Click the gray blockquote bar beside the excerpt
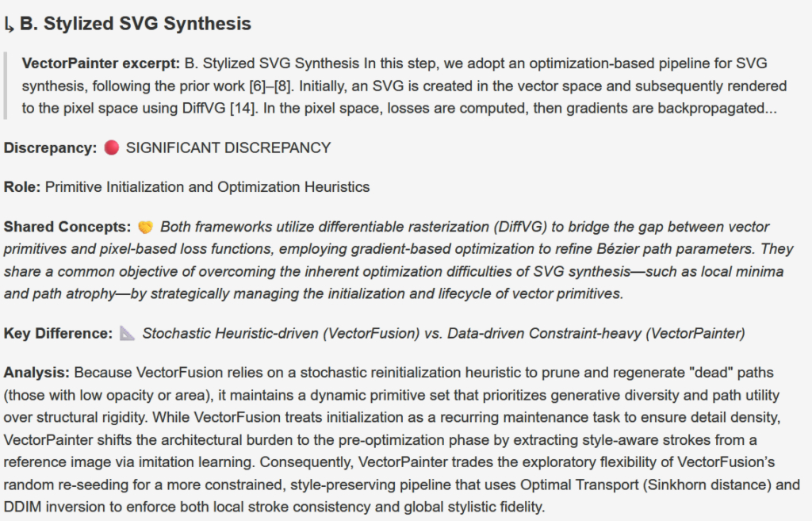The height and width of the screenshot is (521, 812). [6, 86]
